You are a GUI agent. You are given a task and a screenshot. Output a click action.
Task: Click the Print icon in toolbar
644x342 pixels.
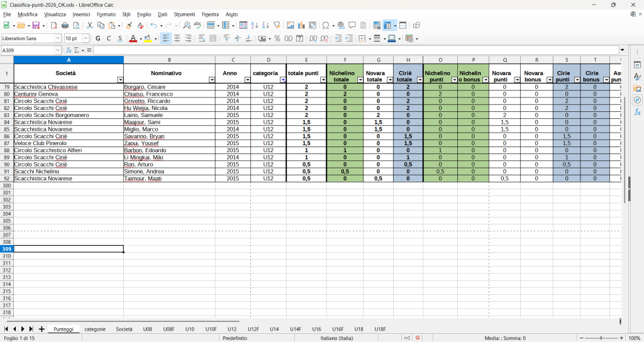(x=65, y=26)
